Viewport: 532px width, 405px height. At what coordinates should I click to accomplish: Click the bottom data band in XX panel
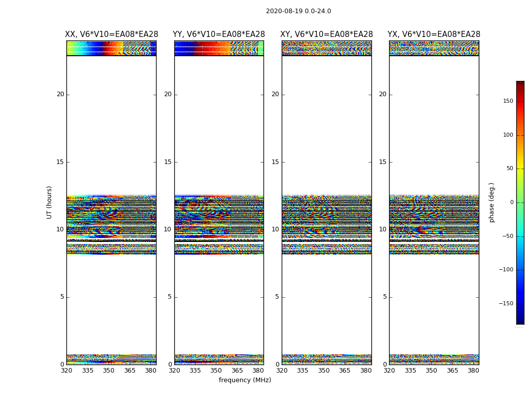coord(111,359)
